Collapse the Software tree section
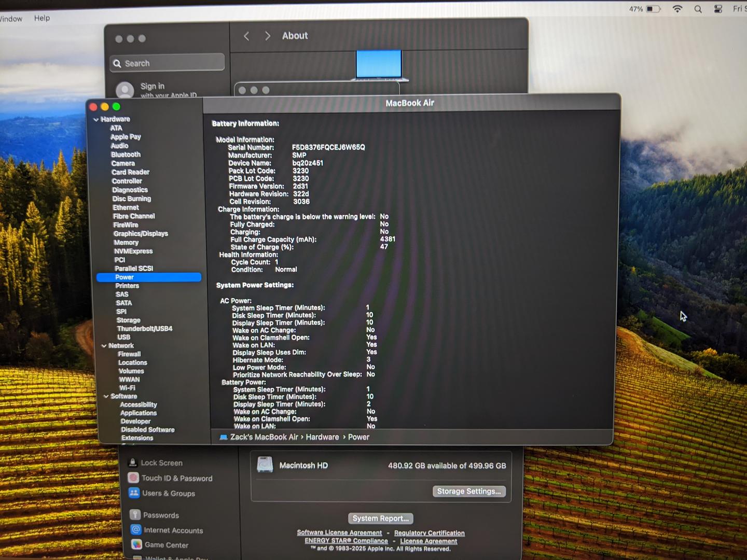This screenshot has width=747, height=560. tap(106, 396)
